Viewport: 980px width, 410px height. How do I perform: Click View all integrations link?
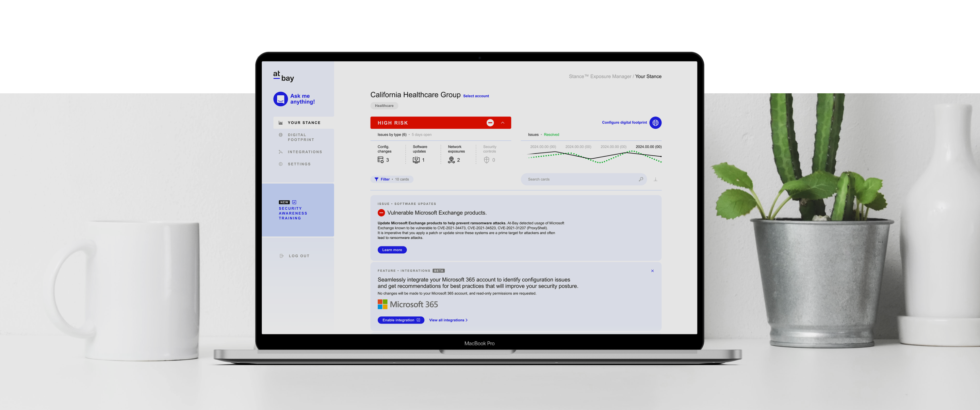[449, 320]
